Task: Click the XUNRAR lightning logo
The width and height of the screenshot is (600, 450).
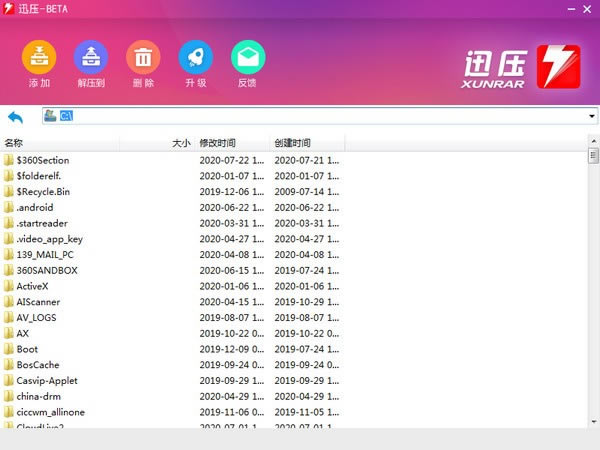Action: tap(558, 67)
